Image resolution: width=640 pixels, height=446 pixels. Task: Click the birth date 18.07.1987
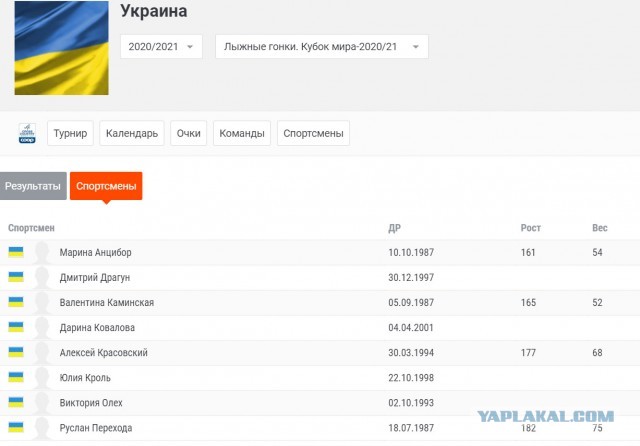click(411, 428)
